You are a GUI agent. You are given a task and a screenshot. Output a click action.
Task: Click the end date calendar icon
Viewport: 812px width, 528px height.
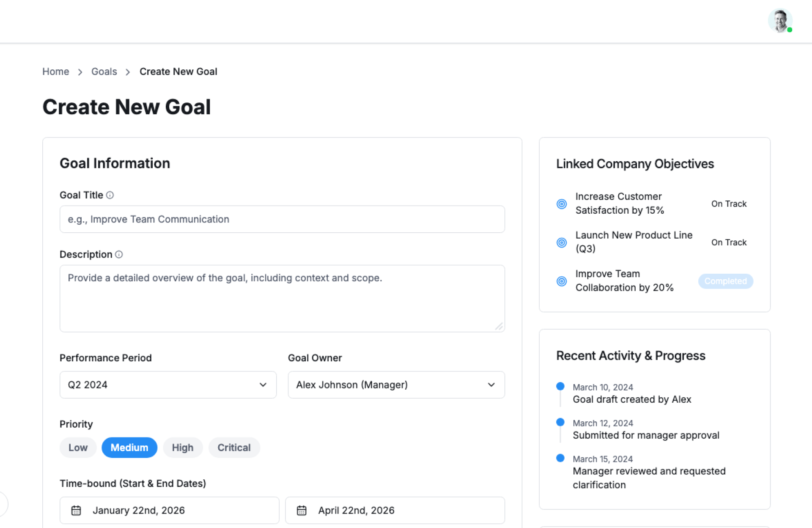(302, 510)
